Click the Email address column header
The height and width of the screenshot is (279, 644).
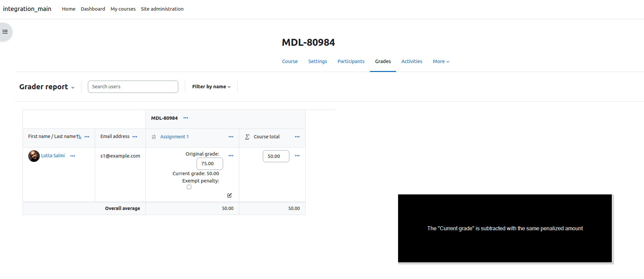pyautogui.click(x=115, y=136)
